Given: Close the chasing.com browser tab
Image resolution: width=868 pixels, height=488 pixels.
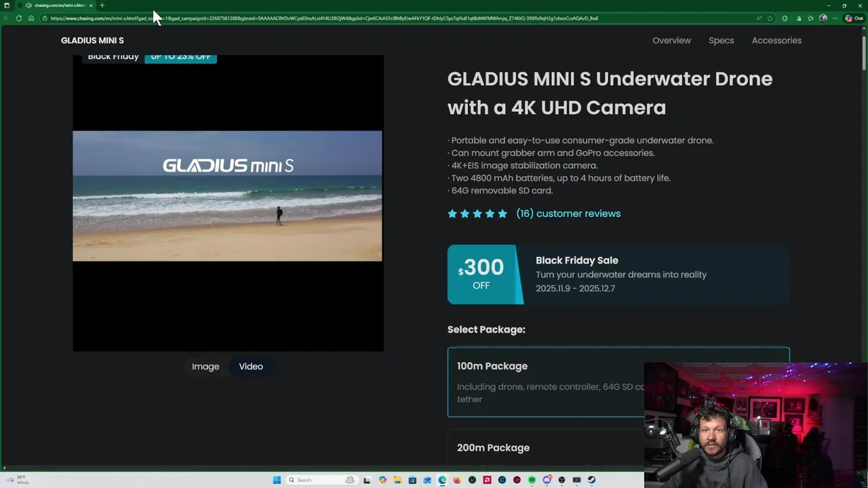Looking at the screenshot, I should point(91,5).
